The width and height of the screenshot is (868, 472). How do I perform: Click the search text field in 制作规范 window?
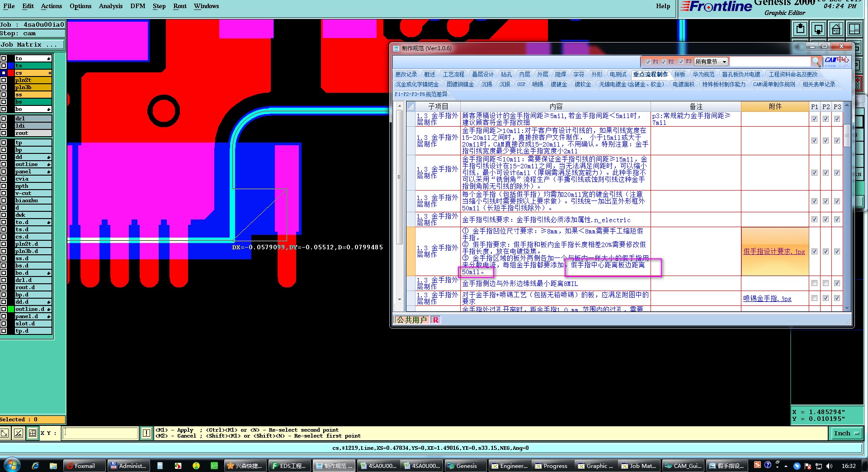point(770,62)
